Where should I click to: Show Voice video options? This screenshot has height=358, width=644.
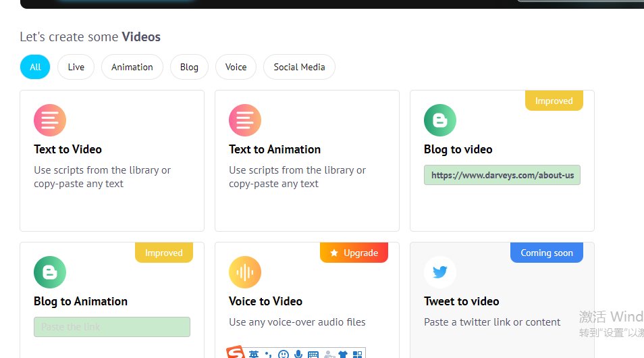(x=236, y=67)
